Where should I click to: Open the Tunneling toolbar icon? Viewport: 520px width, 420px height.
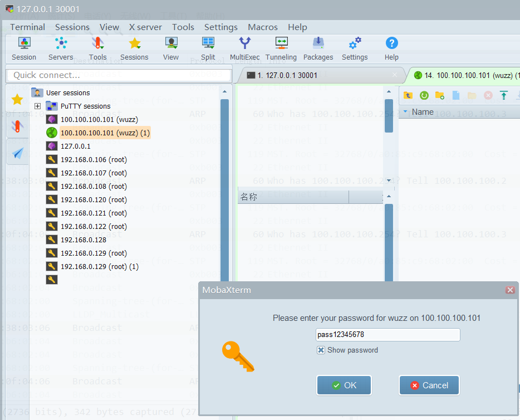tap(281, 43)
